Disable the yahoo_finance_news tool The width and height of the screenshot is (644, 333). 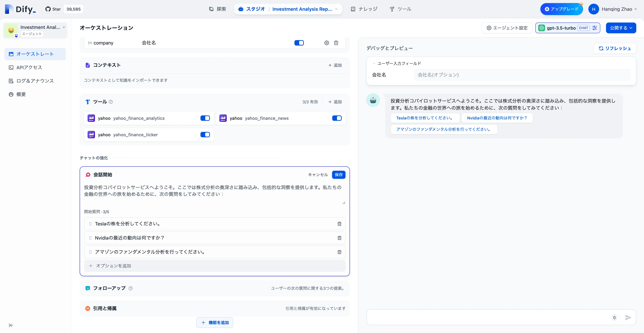click(336, 118)
